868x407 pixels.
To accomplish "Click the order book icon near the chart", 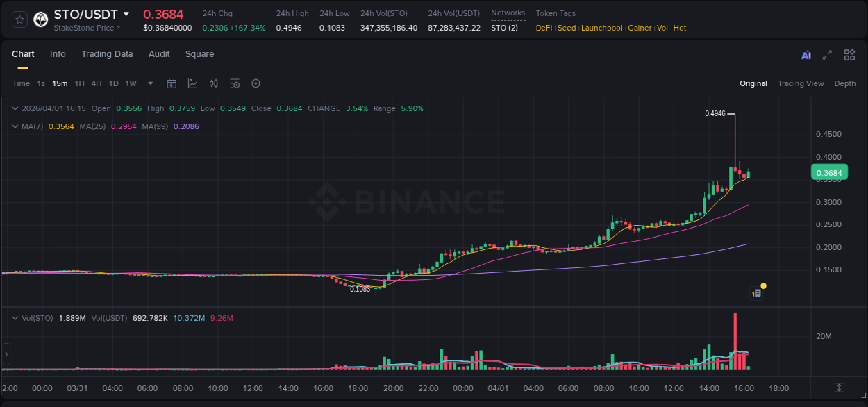I will pyautogui.click(x=756, y=292).
